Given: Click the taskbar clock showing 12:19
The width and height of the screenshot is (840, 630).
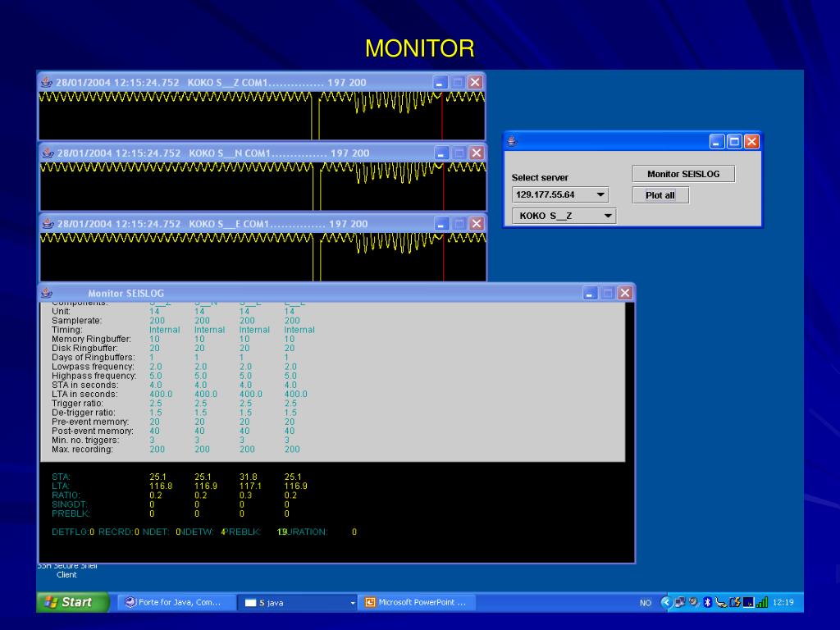Looking at the screenshot, I should (783, 602).
